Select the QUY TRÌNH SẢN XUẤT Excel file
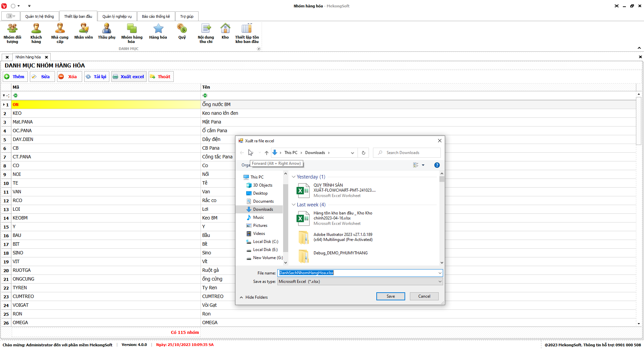Screen dimensions: 644x349 [336, 190]
